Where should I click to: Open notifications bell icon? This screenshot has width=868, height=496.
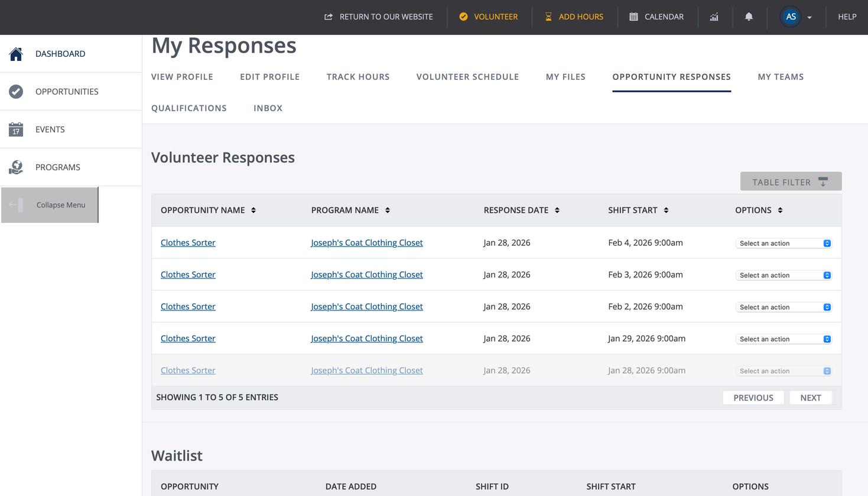[749, 17]
